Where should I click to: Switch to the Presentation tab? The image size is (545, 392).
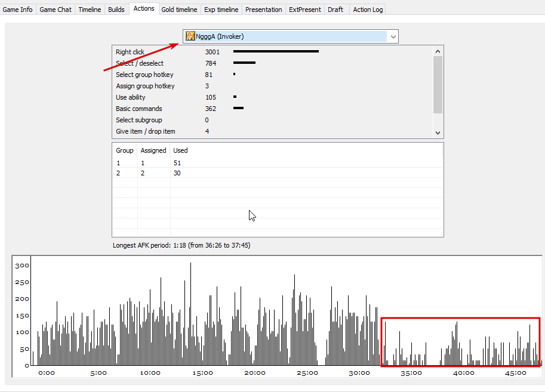[x=264, y=10]
